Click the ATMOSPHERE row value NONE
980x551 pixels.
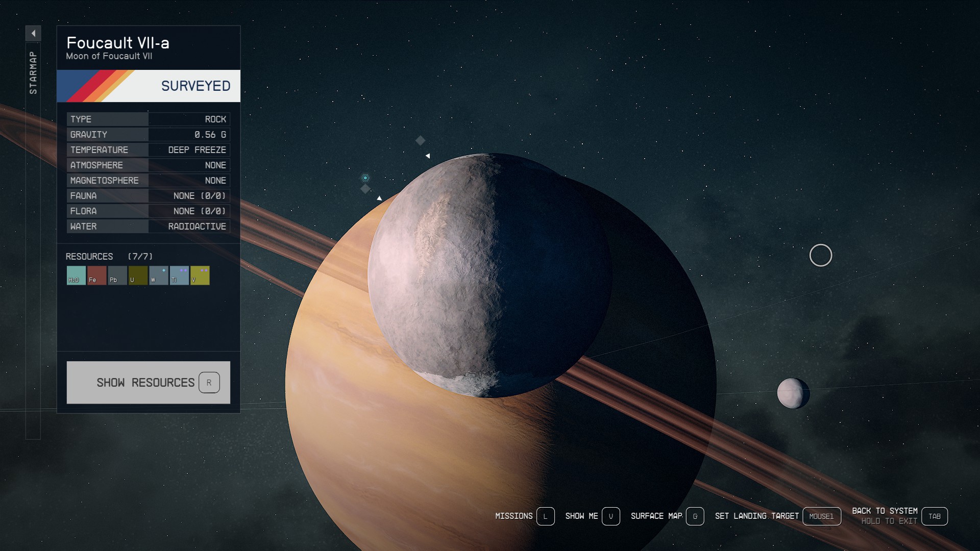click(x=215, y=165)
